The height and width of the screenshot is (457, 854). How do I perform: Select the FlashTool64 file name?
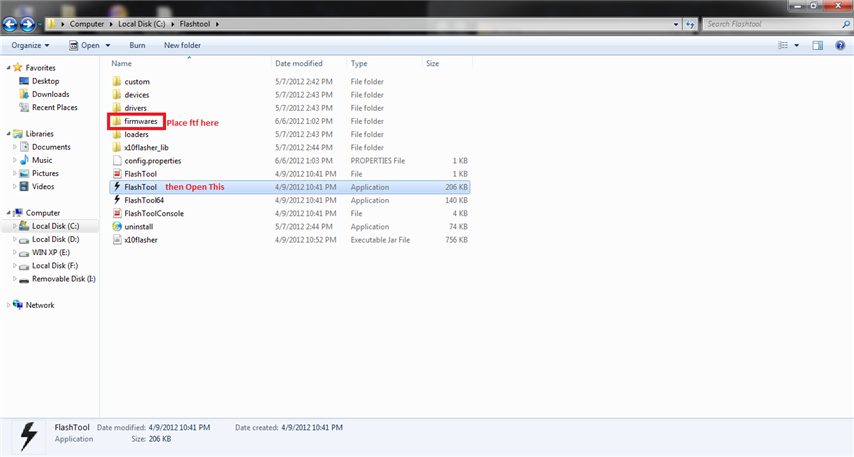(144, 200)
